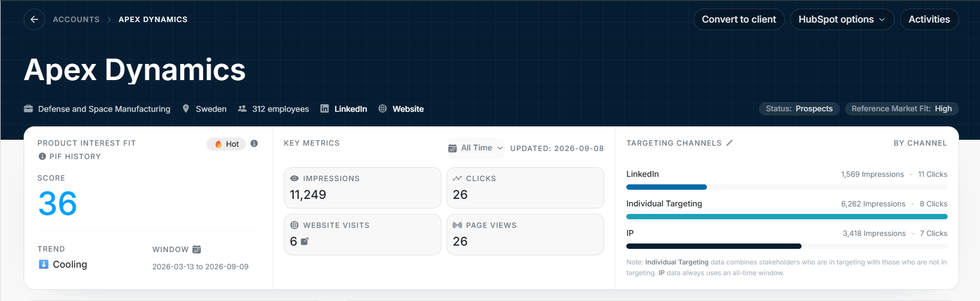Click the Impressions value 11,249
This screenshot has height=301, width=980.
pyautogui.click(x=308, y=195)
